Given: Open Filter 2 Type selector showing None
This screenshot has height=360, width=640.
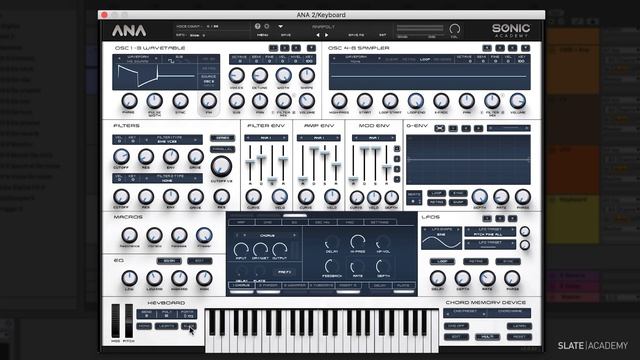Looking at the screenshot, I should point(170,178).
